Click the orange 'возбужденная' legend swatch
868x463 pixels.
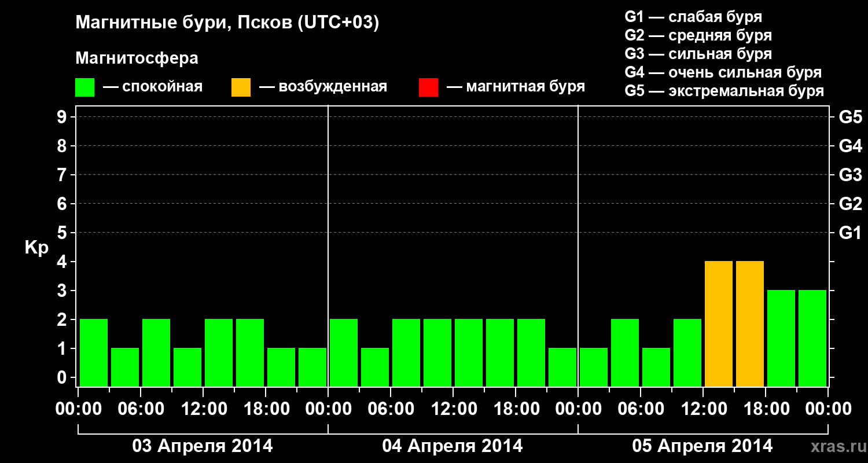[x=241, y=87]
